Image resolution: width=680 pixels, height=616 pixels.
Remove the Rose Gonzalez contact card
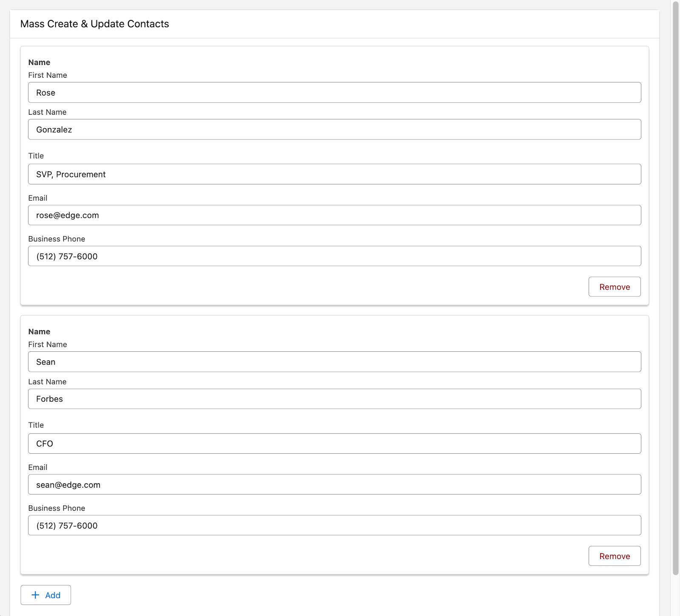(614, 287)
